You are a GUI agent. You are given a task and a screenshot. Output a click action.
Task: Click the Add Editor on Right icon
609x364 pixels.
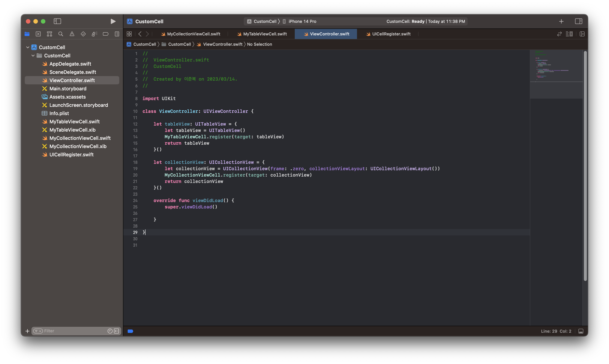[582, 34]
